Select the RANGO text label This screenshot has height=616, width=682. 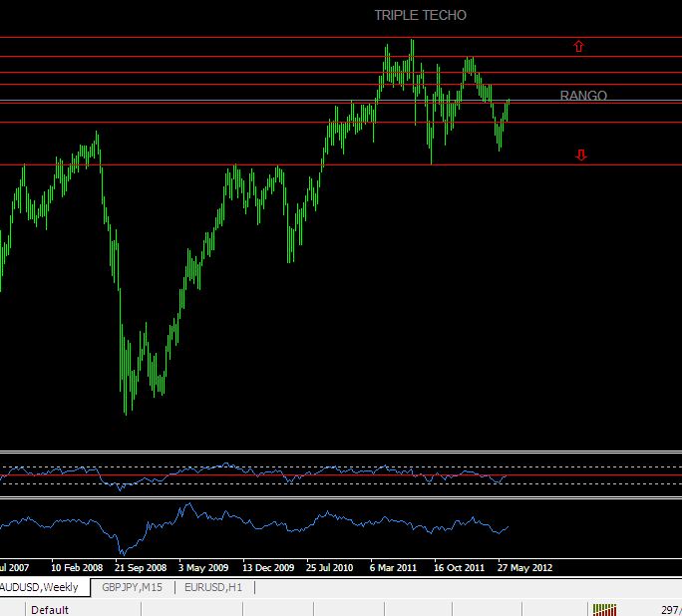(x=583, y=96)
